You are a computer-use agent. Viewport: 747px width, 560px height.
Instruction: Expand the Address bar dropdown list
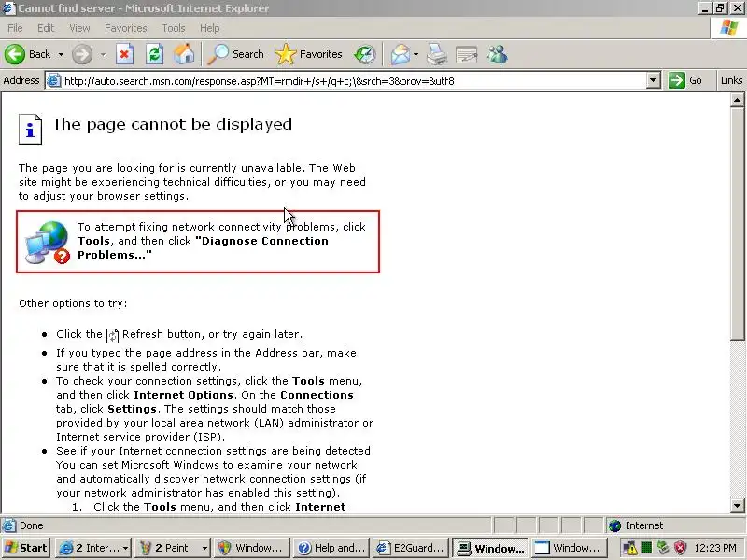click(x=654, y=80)
